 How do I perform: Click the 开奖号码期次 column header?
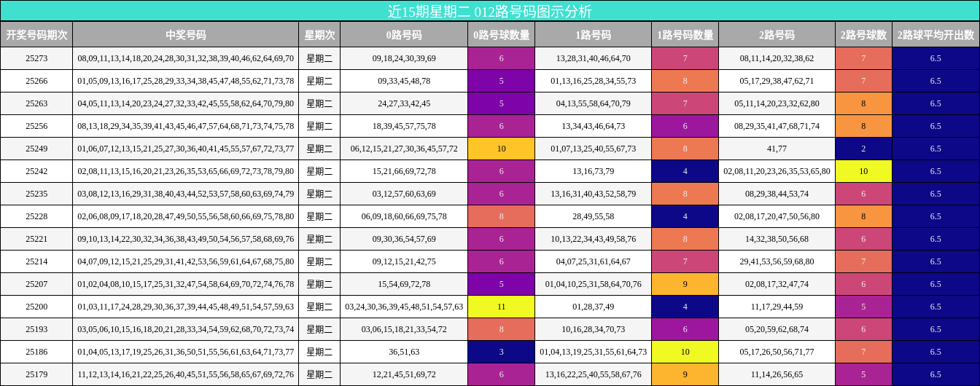tap(36, 35)
